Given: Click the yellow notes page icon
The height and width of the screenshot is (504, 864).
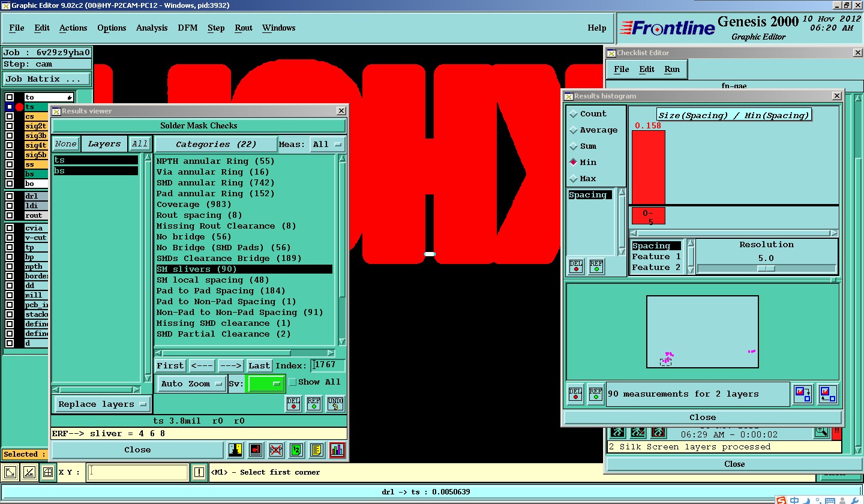Looking at the screenshot, I should point(317,449).
